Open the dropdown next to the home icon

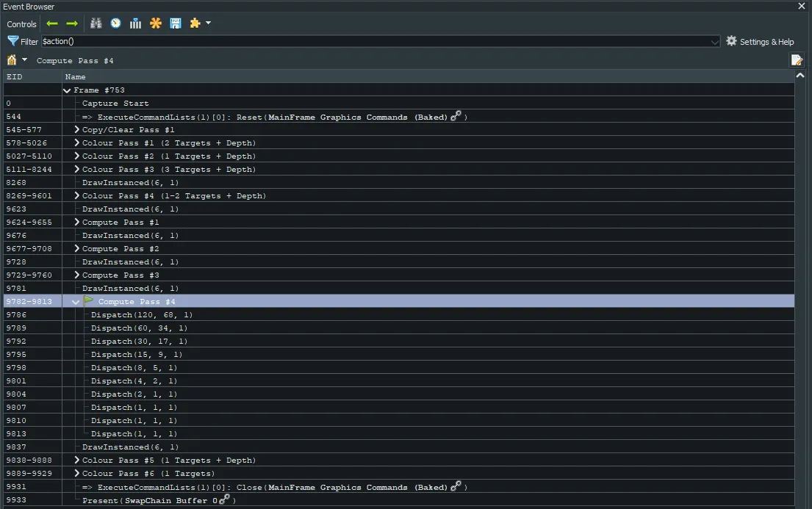25,59
